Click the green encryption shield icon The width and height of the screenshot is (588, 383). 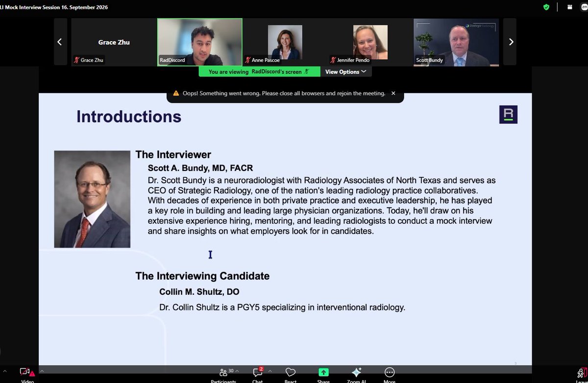pyautogui.click(x=546, y=7)
